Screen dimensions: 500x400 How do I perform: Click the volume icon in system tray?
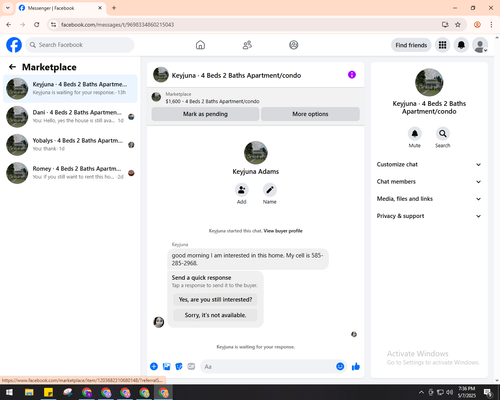coord(449,392)
